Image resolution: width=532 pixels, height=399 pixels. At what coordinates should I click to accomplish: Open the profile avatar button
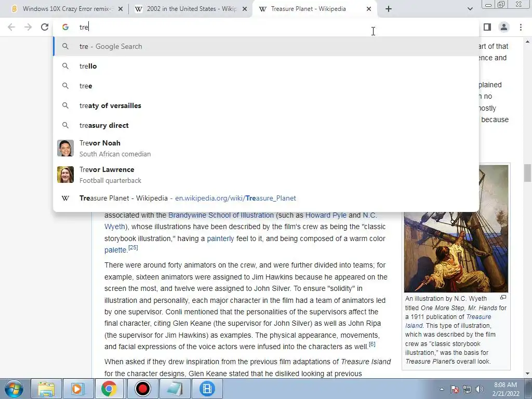504,27
